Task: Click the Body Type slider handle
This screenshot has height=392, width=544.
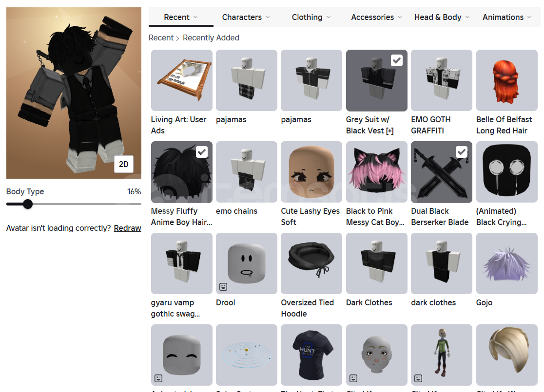Action: point(28,204)
